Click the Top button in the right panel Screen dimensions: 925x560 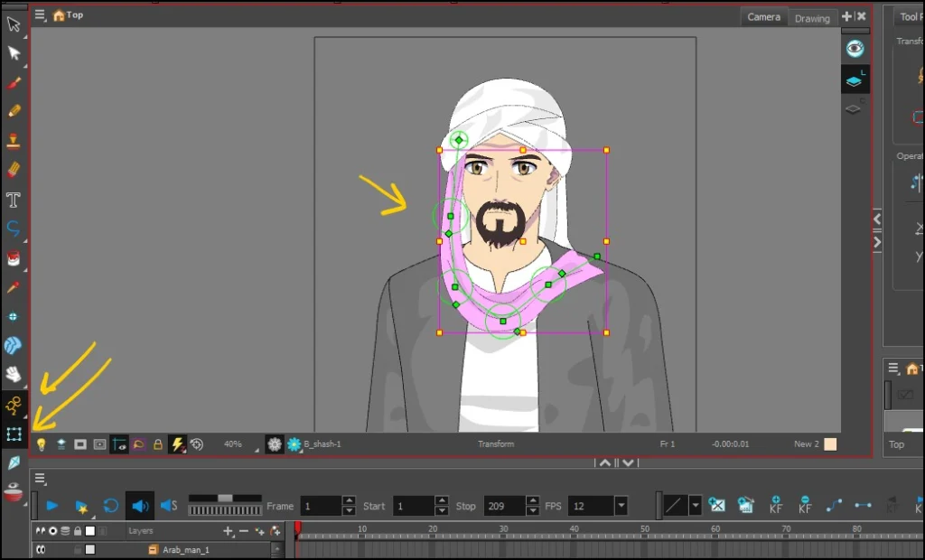(897, 444)
